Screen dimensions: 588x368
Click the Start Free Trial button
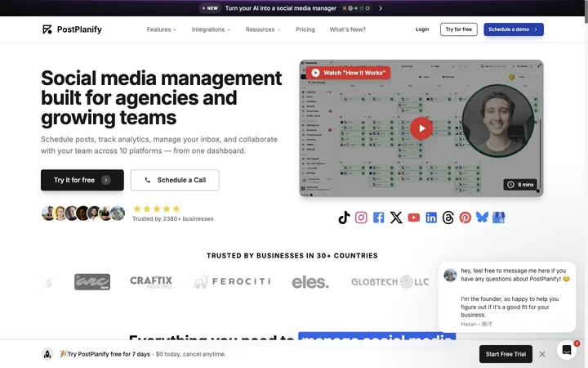click(x=506, y=354)
